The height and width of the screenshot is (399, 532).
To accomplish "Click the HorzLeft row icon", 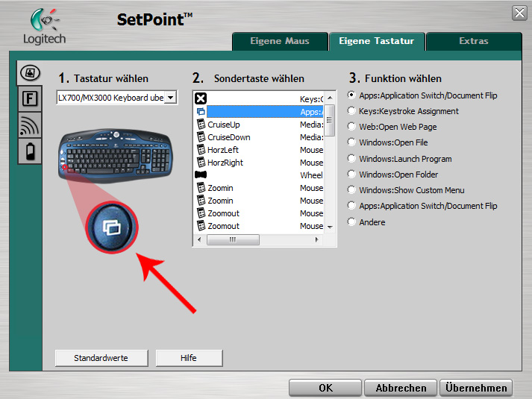I will click(x=201, y=149).
